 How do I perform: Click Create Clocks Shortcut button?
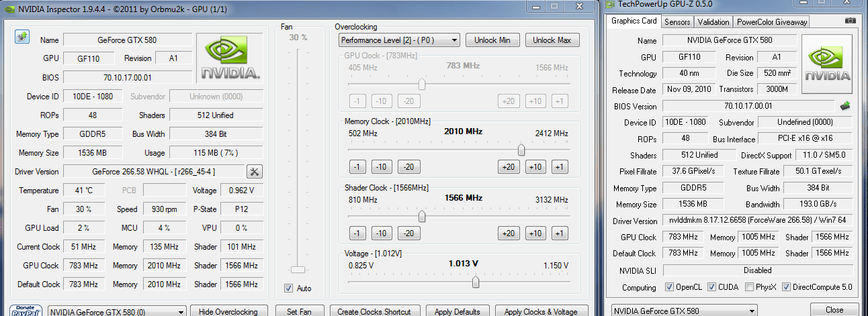pos(376,311)
